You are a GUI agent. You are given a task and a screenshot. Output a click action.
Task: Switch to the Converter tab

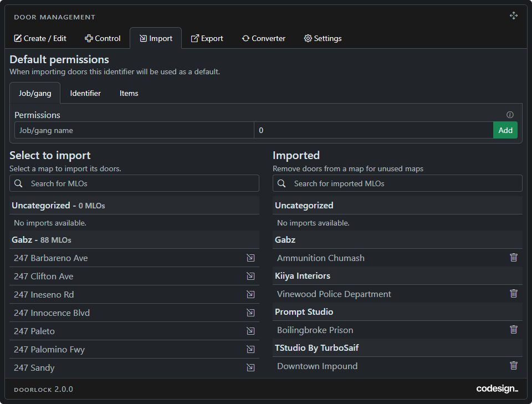coord(264,38)
